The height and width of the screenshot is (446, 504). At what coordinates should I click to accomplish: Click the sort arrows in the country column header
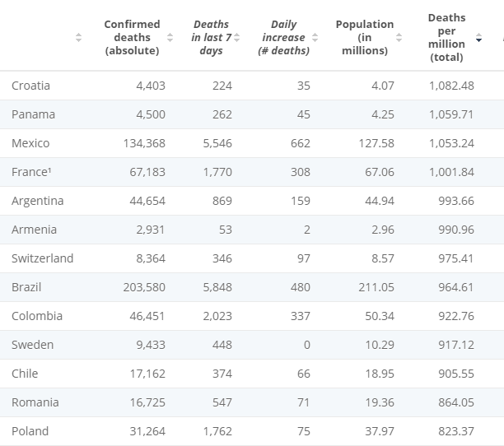click(78, 38)
